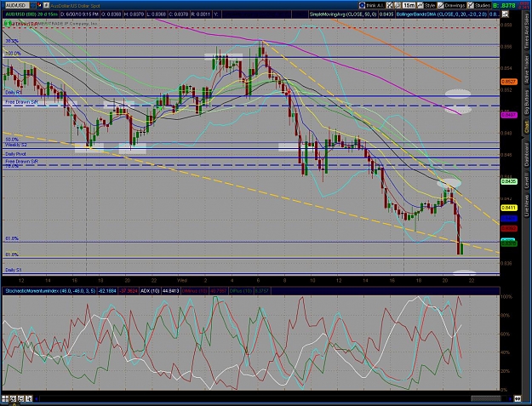Click the pencil icon next to Drawings

[441, 5]
